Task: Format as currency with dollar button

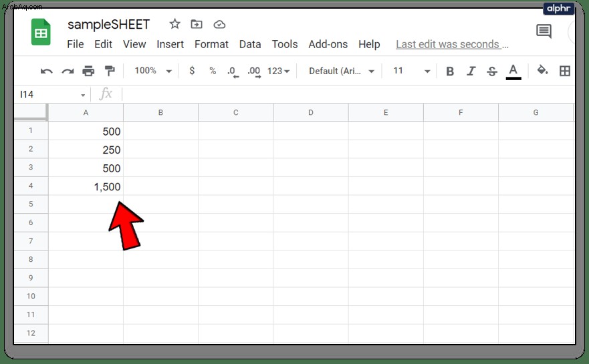Action: (x=192, y=71)
